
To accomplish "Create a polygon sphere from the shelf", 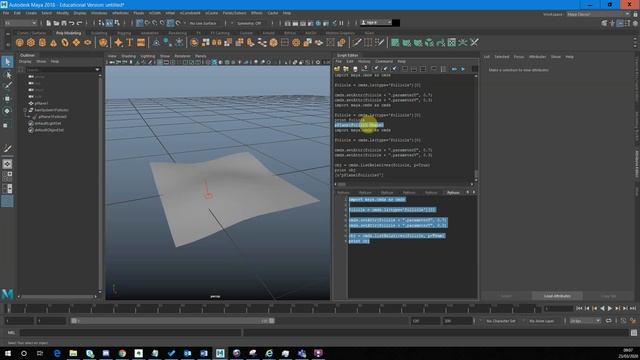I will pos(19,42).
